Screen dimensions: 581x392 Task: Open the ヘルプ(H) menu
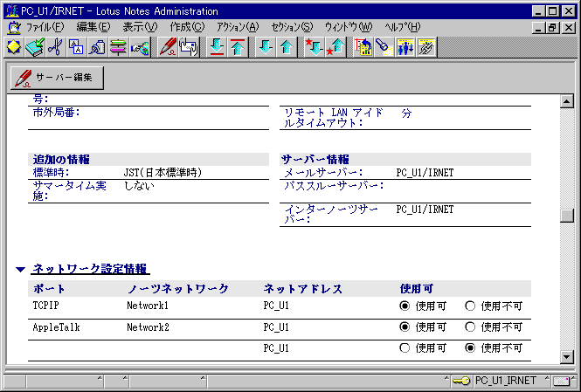click(402, 27)
